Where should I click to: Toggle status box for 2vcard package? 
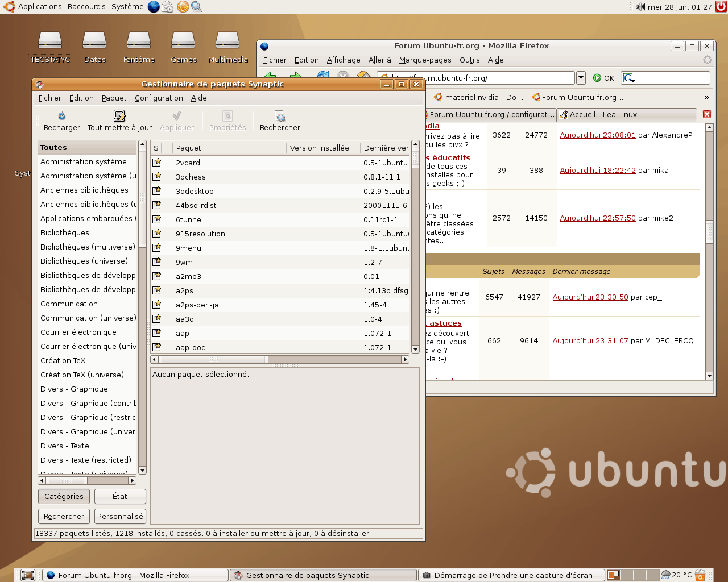[x=156, y=163]
